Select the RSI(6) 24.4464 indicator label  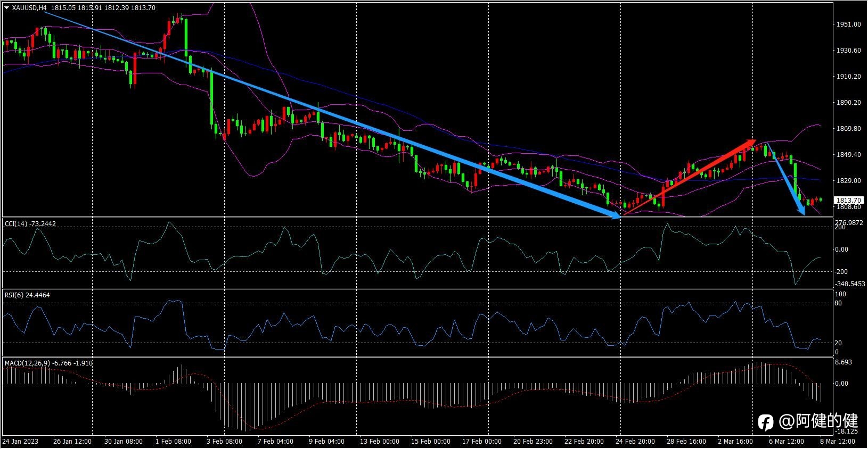[x=27, y=295]
